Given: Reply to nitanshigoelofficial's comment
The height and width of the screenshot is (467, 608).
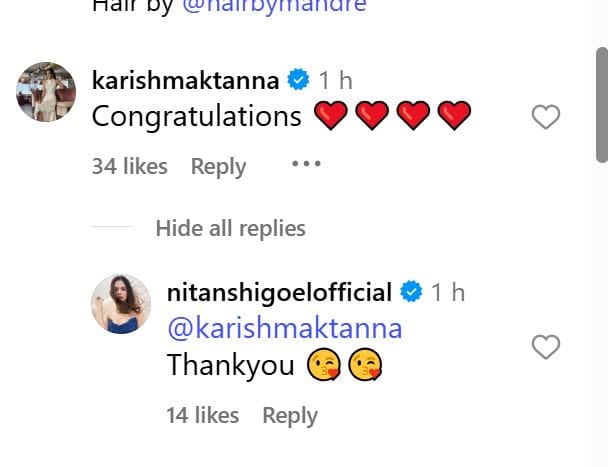Looking at the screenshot, I should [290, 416].
